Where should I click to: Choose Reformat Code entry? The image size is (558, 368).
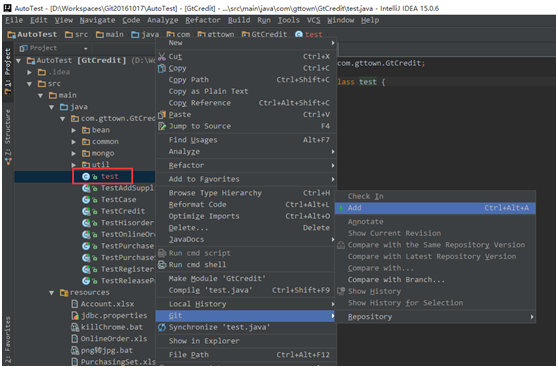[x=246, y=205]
